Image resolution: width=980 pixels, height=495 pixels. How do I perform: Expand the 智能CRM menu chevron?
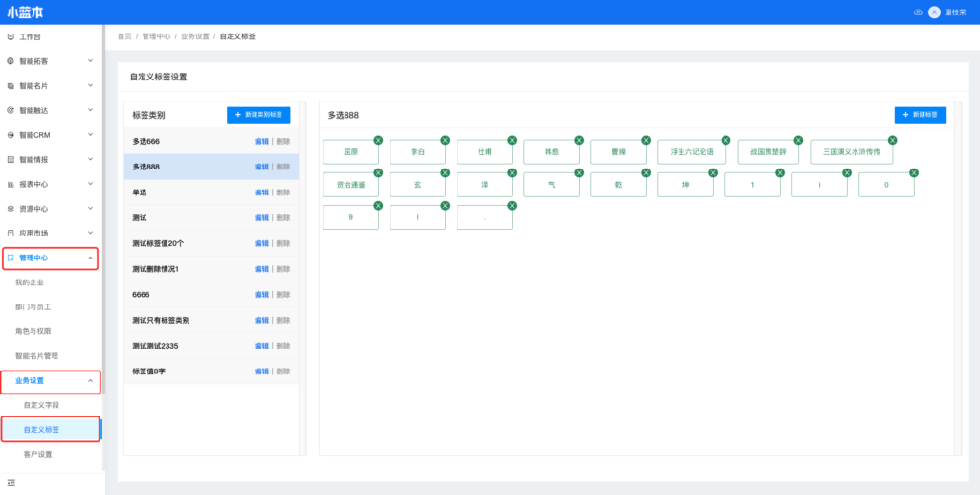click(90, 135)
